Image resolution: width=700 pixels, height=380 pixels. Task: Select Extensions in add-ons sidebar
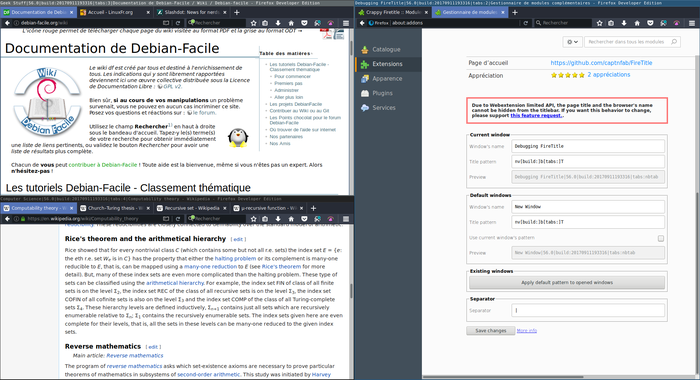coord(388,64)
